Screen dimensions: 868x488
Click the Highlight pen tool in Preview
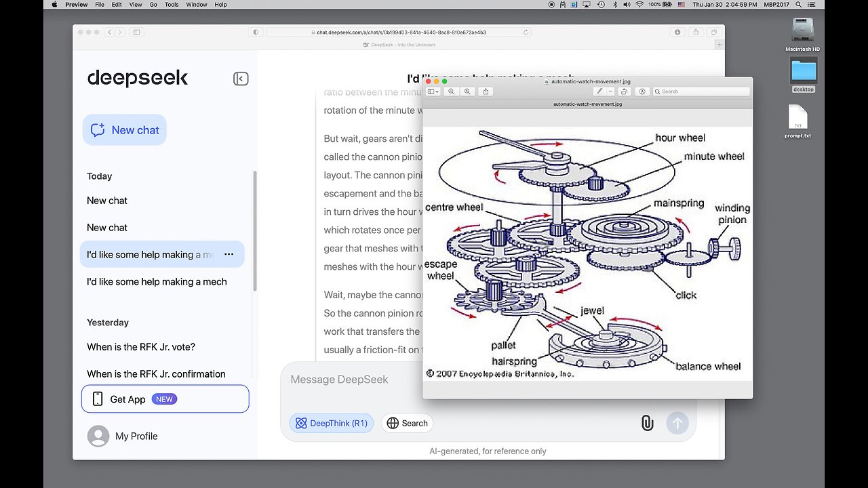[x=599, y=91]
